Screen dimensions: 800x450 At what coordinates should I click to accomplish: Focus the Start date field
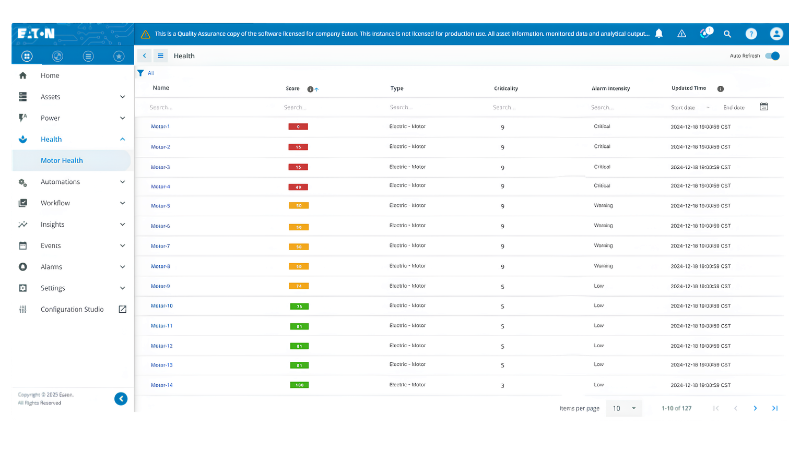[x=684, y=108]
